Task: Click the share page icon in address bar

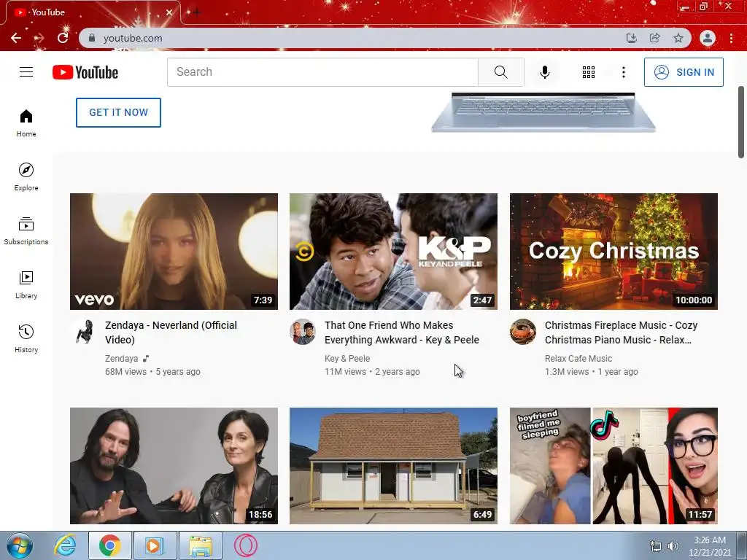Action: coord(655,38)
